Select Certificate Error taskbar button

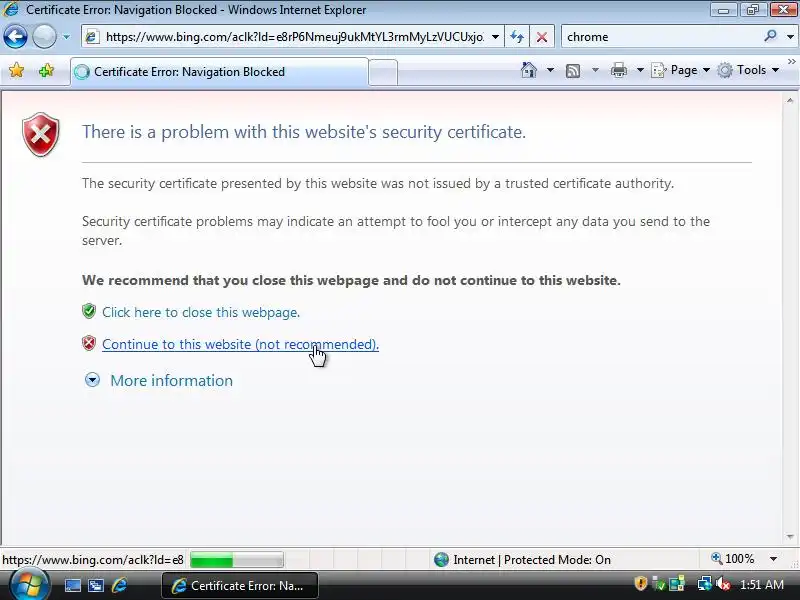240,586
